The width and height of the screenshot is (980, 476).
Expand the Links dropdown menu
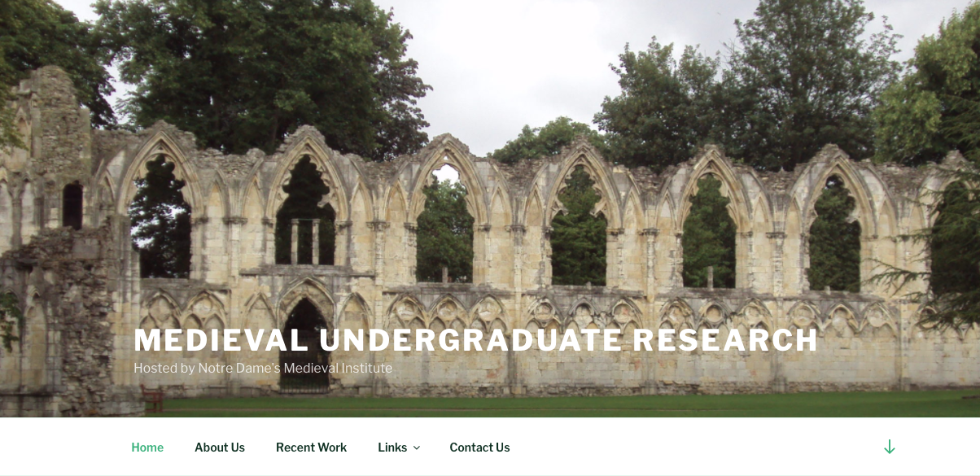[399, 448]
